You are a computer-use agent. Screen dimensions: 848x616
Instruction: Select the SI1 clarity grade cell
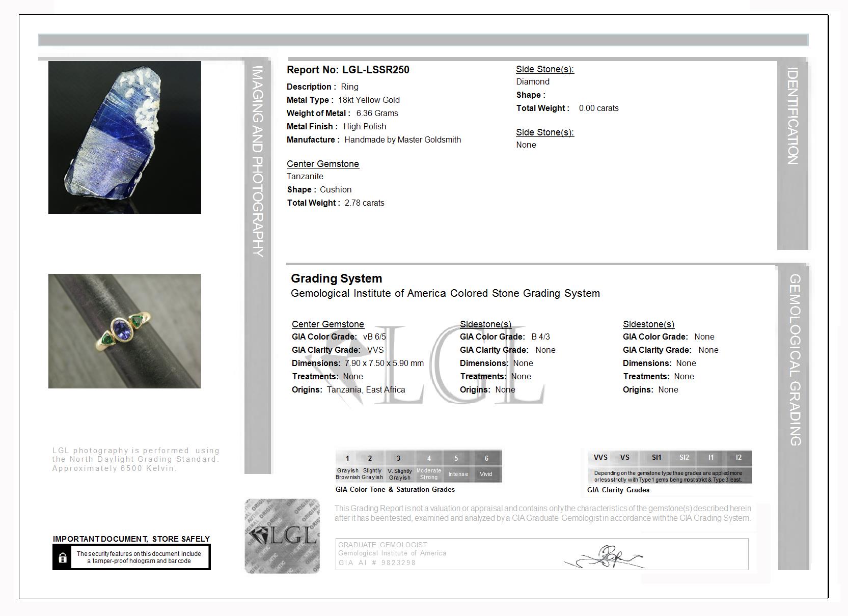656,457
